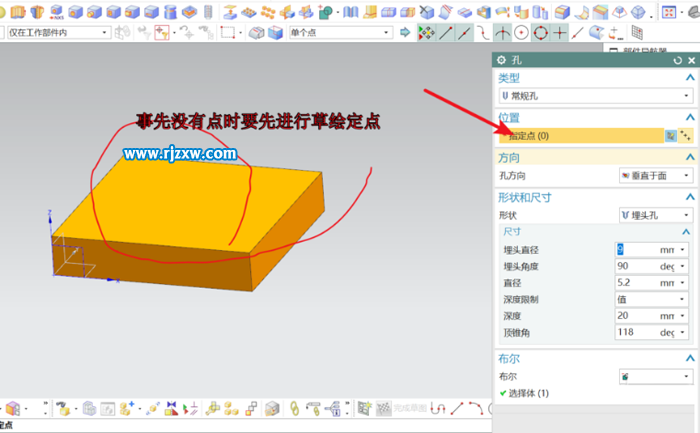Click the chain link icon in the bottom toolbar
Viewport: 700px width, 433px height.
294,408
